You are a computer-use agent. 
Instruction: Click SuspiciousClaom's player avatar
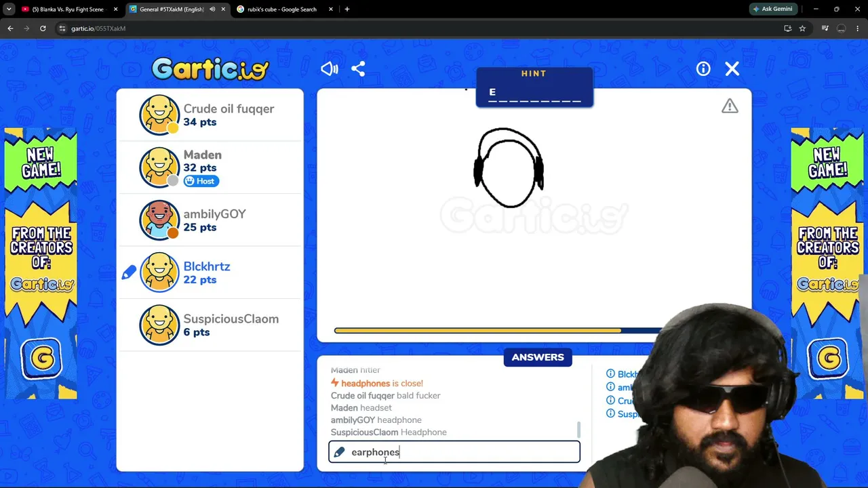pyautogui.click(x=159, y=325)
